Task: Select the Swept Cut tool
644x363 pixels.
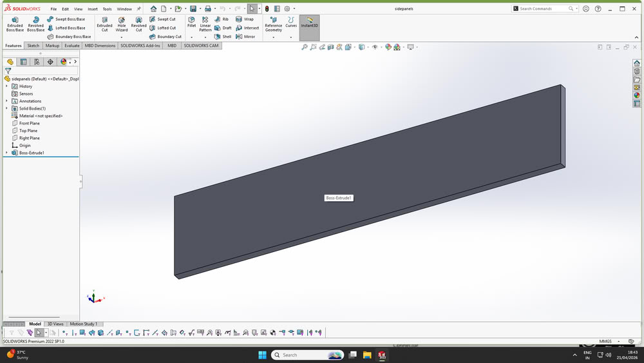Action: tap(163, 19)
